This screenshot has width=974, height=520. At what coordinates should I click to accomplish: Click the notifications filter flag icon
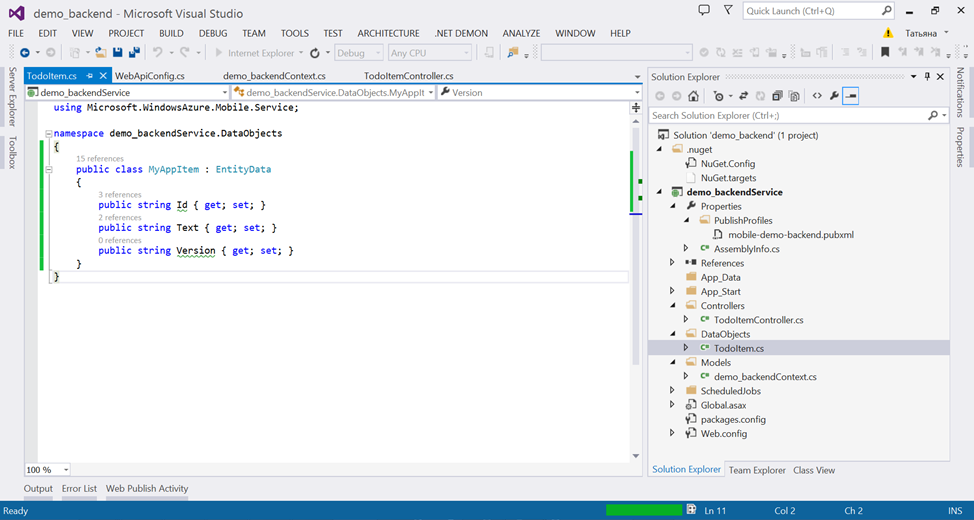729,11
